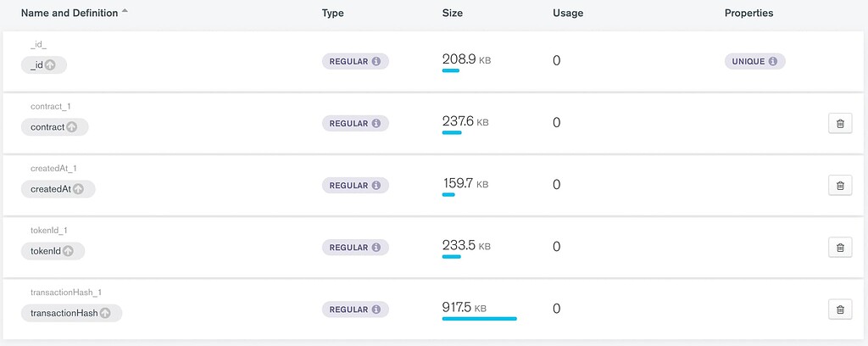Viewport: 868px width, 346px height.
Task: Delete the createdAt_1 index using trash icon
Action: (x=839, y=186)
